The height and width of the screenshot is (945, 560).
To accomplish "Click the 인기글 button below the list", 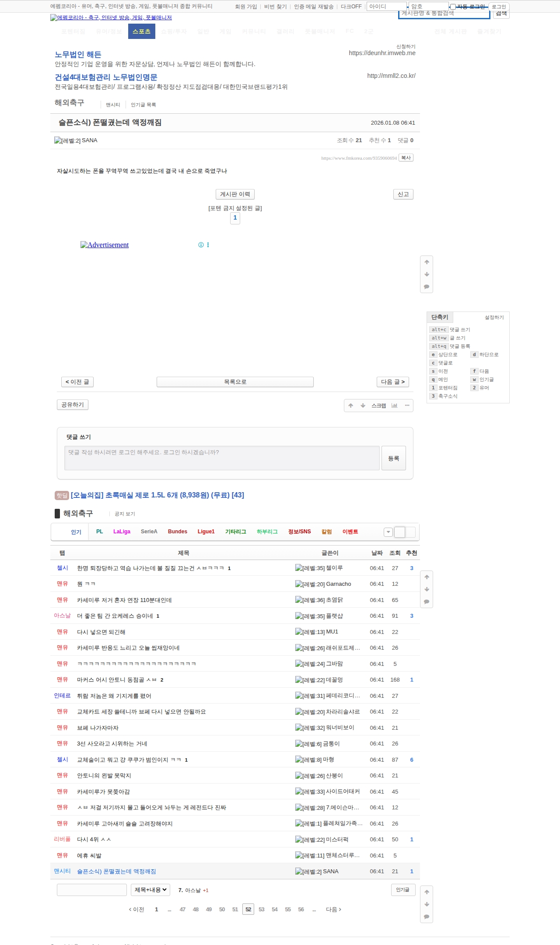I will click(403, 889).
